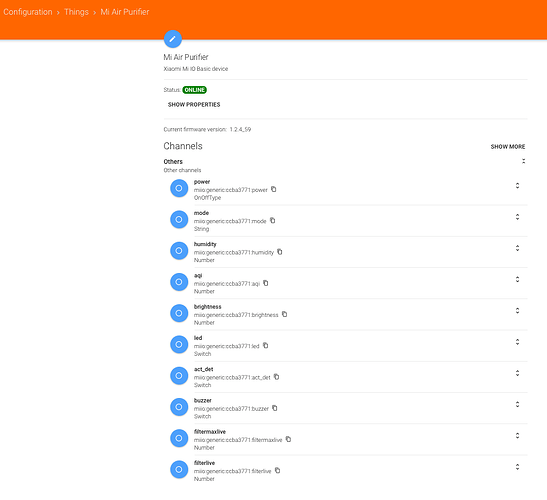This screenshot has width=547, height=500.
Task: Expand the aqi channel row
Action: point(517,279)
